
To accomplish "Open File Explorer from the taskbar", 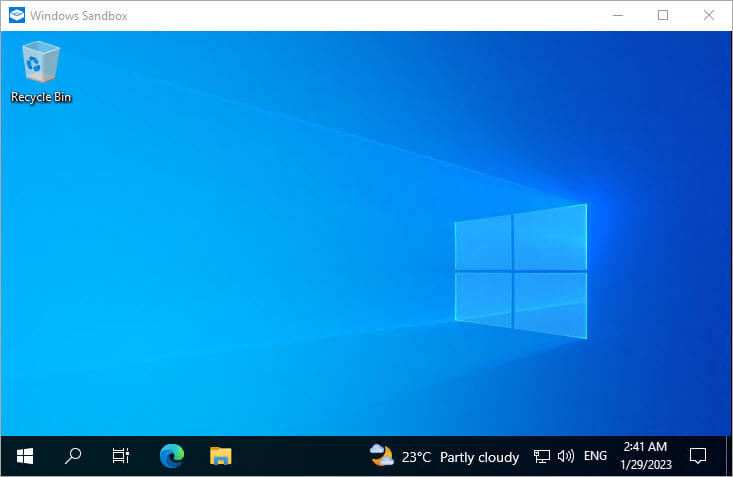I will coord(221,456).
